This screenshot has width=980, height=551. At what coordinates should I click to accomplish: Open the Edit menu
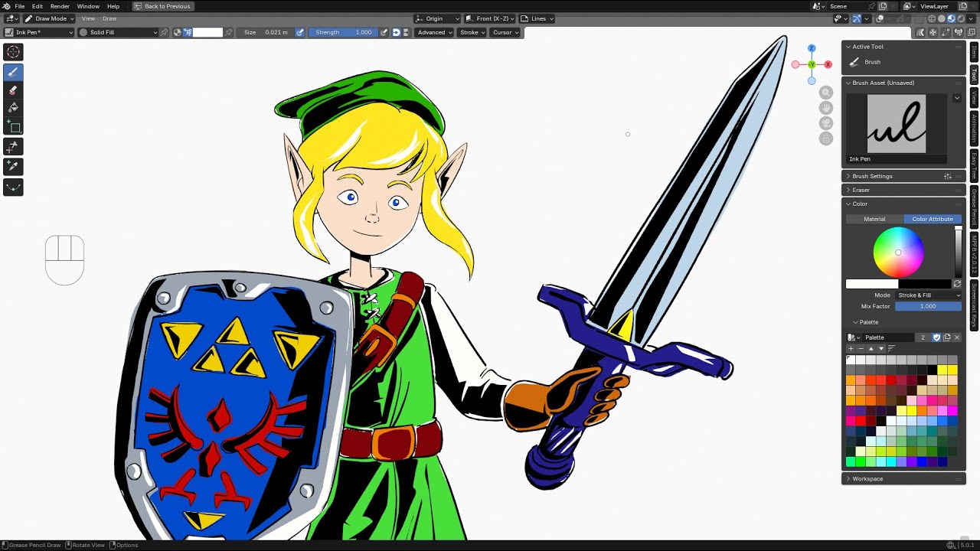(x=37, y=6)
